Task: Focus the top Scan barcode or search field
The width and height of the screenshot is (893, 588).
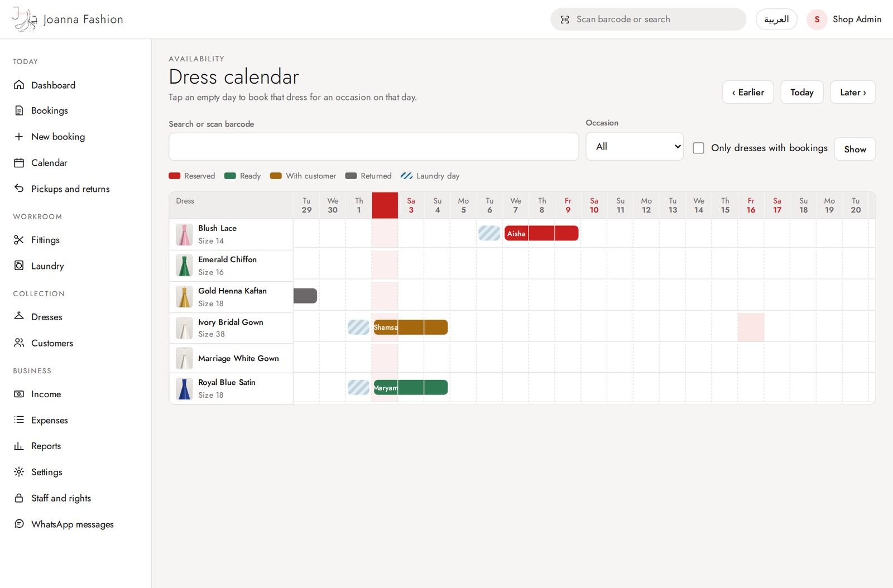Action: click(648, 20)
